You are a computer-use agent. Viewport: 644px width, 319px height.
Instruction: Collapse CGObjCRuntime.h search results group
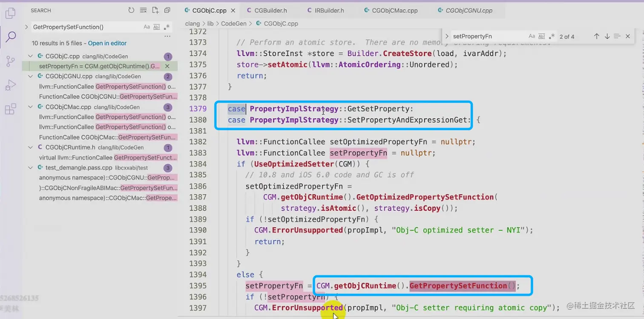coord(30,147)
